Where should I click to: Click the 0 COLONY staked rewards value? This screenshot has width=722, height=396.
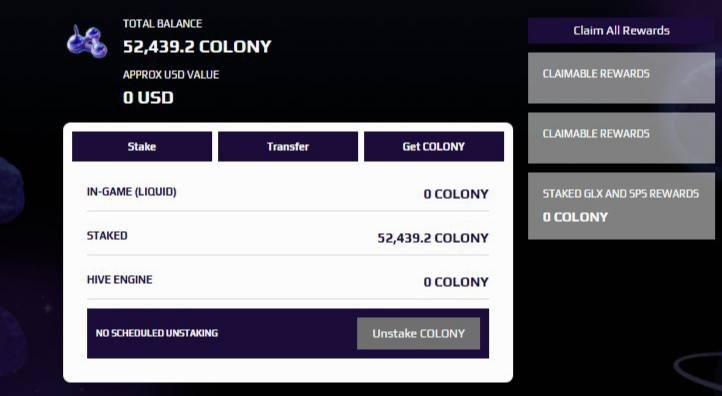(575, 217)
